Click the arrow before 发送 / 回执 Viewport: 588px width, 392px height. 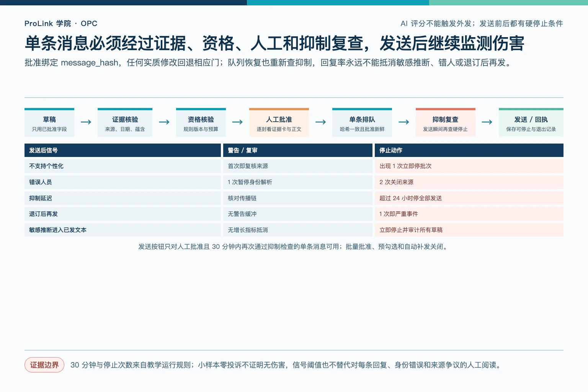[487, 122]
